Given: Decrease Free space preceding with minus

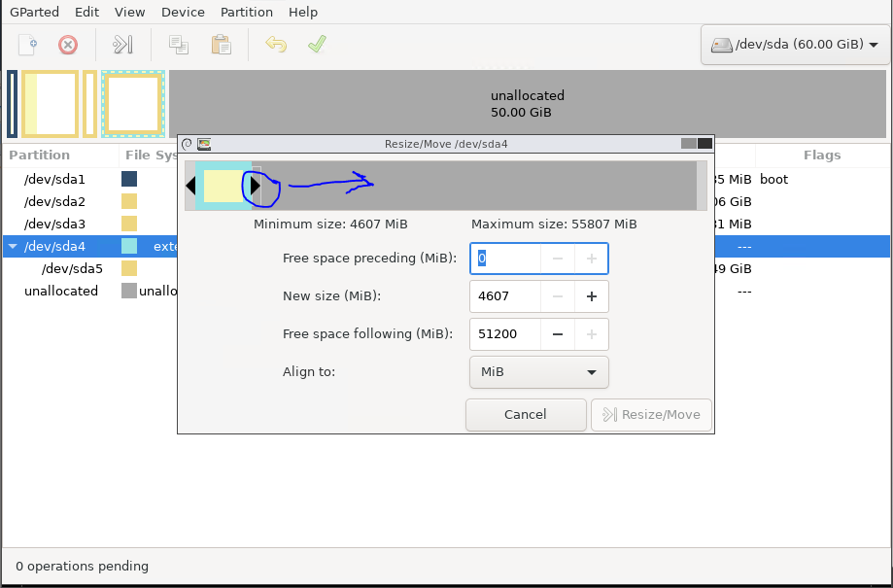Looking at the screenshot, I should (x=558, y=259).
